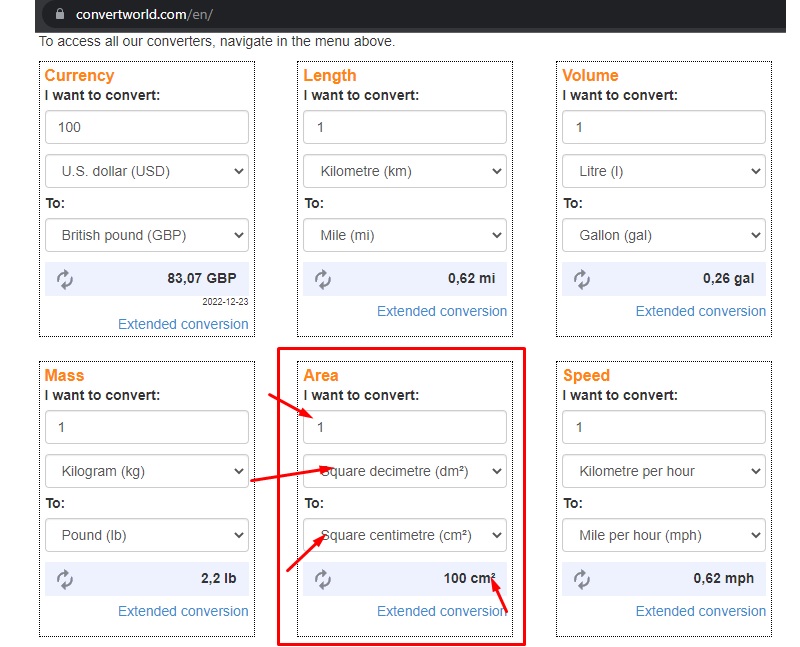800x647 pixels.
Task: Open the Mile length unit dropdown
Action: pyautogui.click(x=404, y=235)
